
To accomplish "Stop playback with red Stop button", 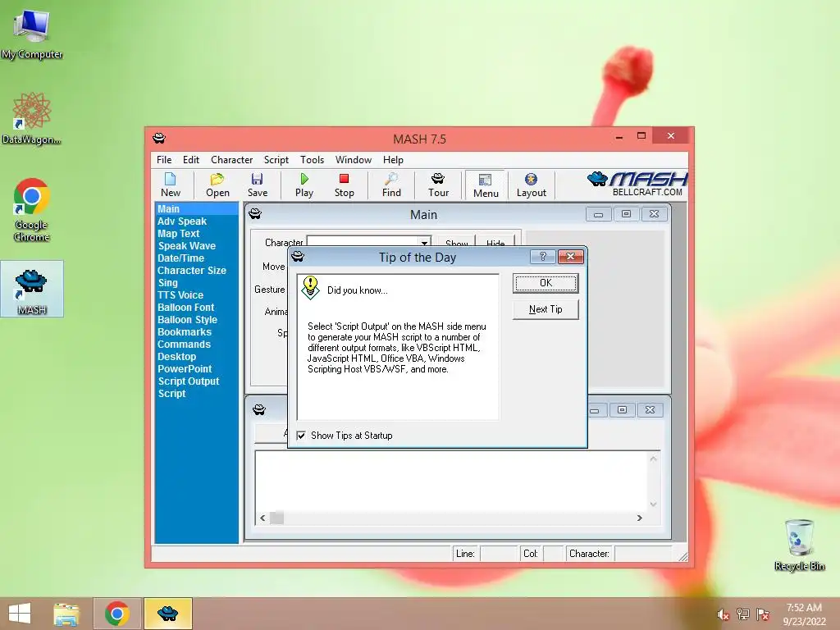I will 344,185.
